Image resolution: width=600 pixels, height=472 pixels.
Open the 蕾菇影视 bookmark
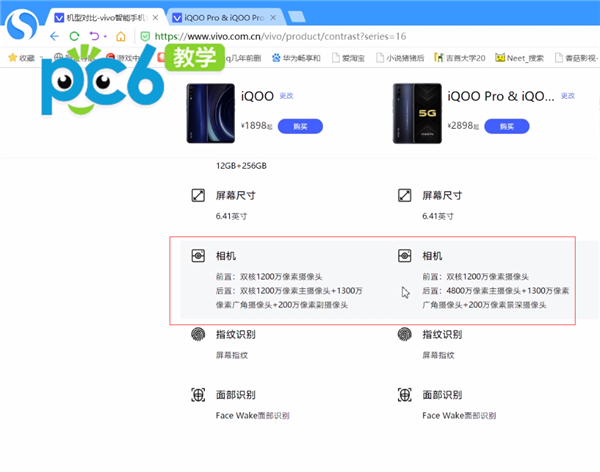coord(577,58)
